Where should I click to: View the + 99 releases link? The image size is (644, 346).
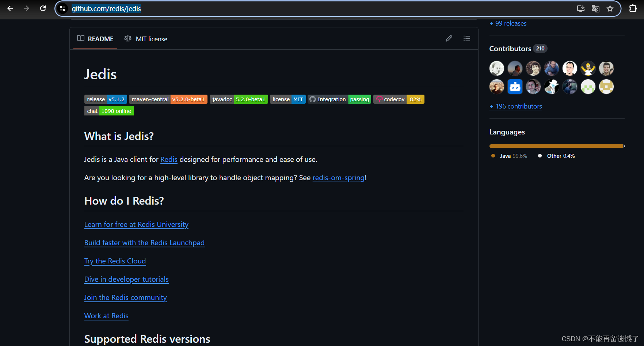(508, 23)
